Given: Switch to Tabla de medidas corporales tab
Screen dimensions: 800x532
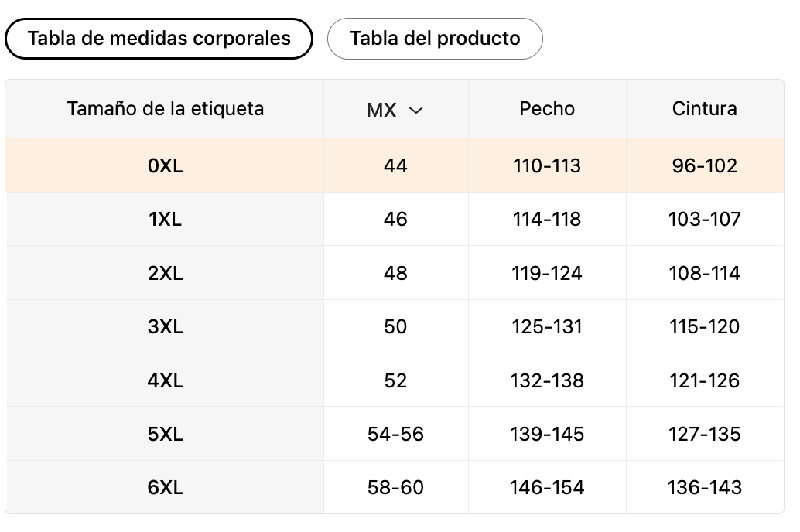Looking at the screenshot, I should tap(159, 39).
